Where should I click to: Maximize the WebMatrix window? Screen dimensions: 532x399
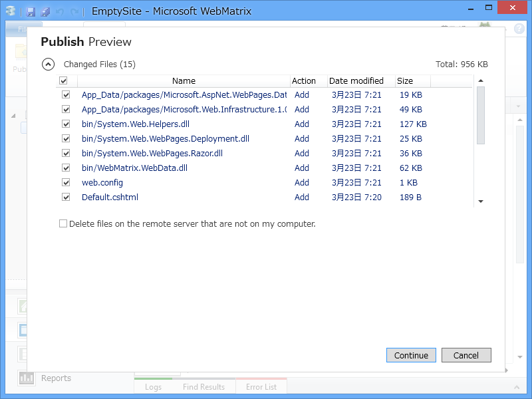click(489, 8)
